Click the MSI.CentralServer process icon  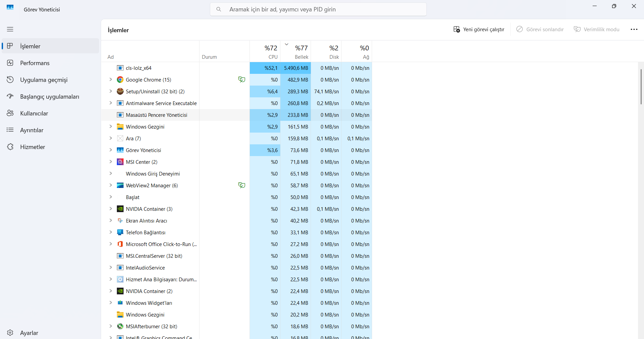click(x=120, y=256)
